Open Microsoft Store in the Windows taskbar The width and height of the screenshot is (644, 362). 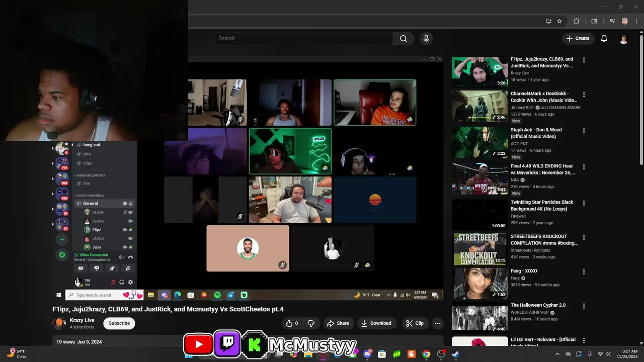click(x=382, y=354)
